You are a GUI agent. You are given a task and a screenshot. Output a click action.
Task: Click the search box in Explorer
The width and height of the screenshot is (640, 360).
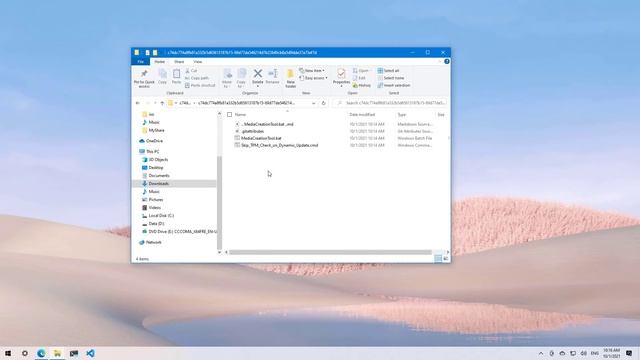tap(390, 103)
